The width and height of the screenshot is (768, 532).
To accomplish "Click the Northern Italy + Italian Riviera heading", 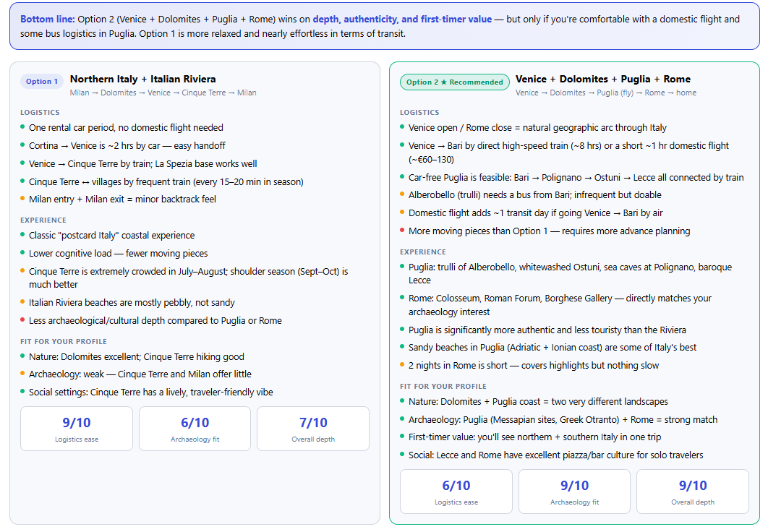I will point(143,79).
